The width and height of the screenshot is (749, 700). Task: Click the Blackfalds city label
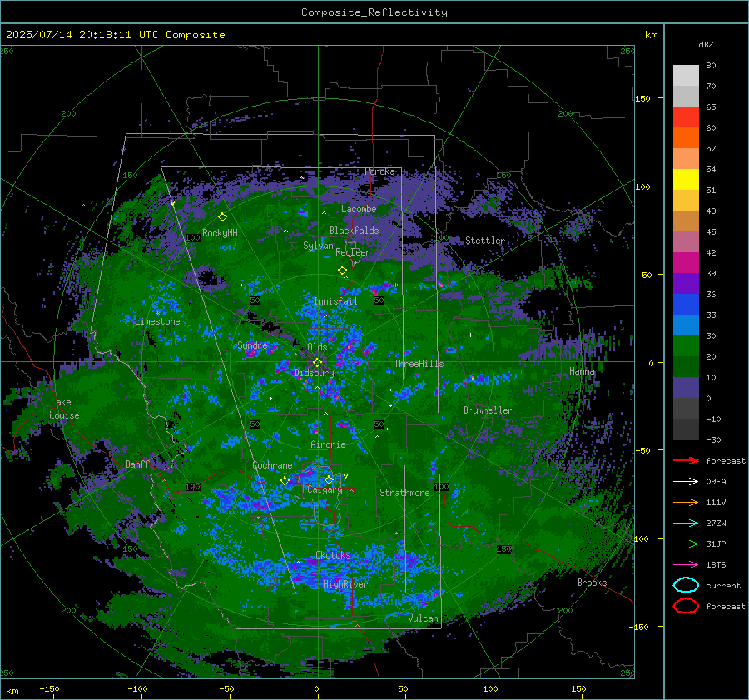[354, 231]
